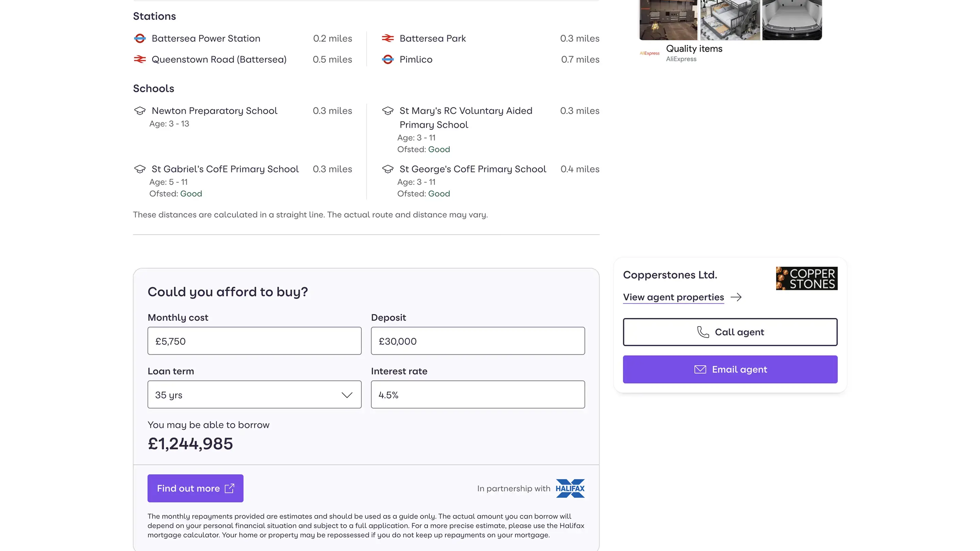Click the Halifax partnership logo
The image size is (980, 551).
coord(570,488)
